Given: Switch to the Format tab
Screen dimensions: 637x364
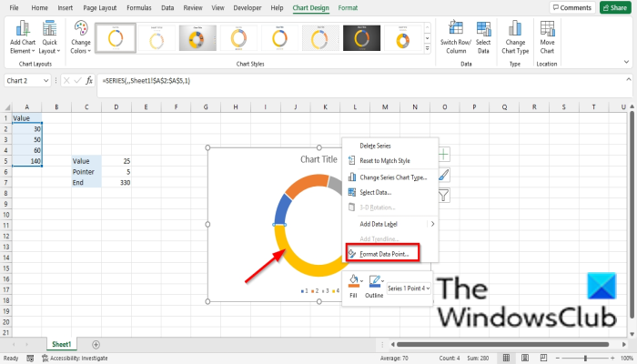Looking at the screenshot, I should pos(348,7).
